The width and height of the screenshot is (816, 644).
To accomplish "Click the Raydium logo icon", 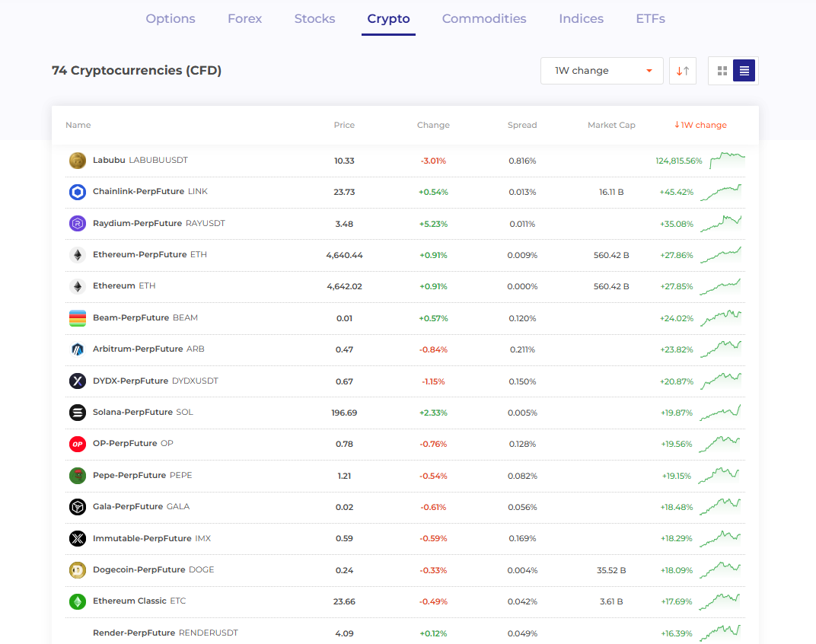I will coord(77,224).
